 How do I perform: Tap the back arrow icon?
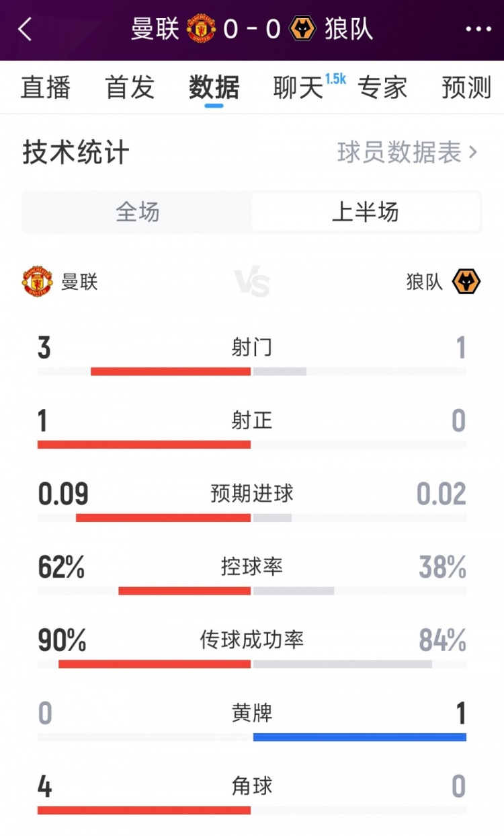tap(26, 30)
